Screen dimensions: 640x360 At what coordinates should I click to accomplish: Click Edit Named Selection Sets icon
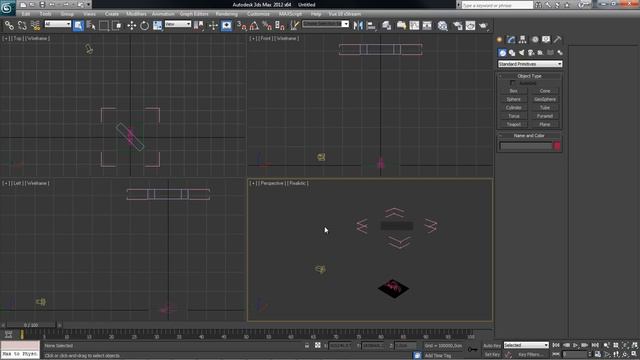(x=294, y=26)
